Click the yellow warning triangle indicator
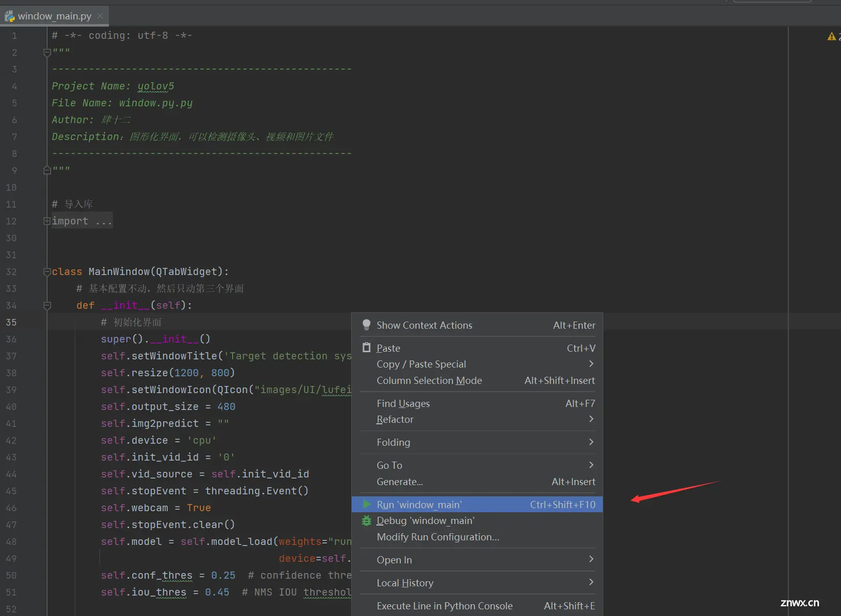Screen dimensions: 841x616 point(832,36)
